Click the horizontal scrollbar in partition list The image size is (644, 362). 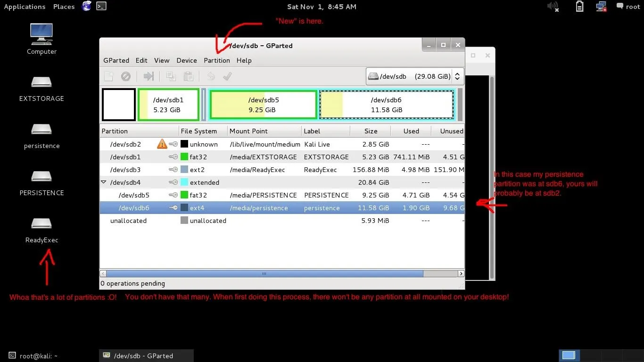click(264, 273)
